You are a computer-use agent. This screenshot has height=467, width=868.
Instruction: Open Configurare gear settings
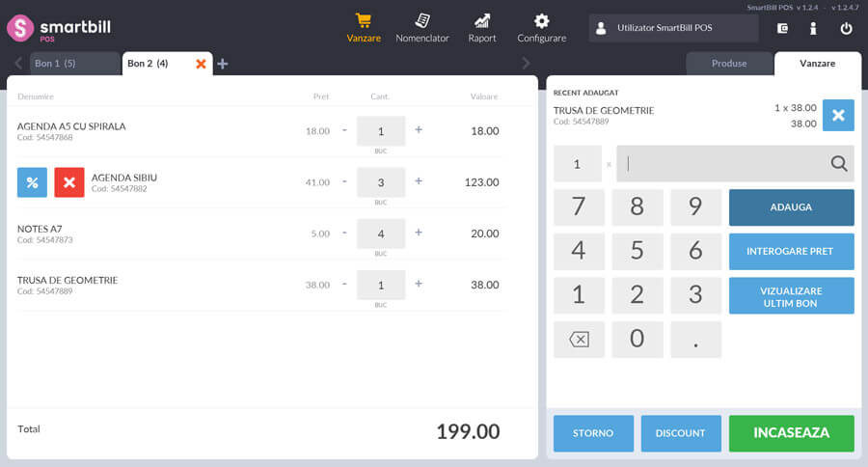541,28
